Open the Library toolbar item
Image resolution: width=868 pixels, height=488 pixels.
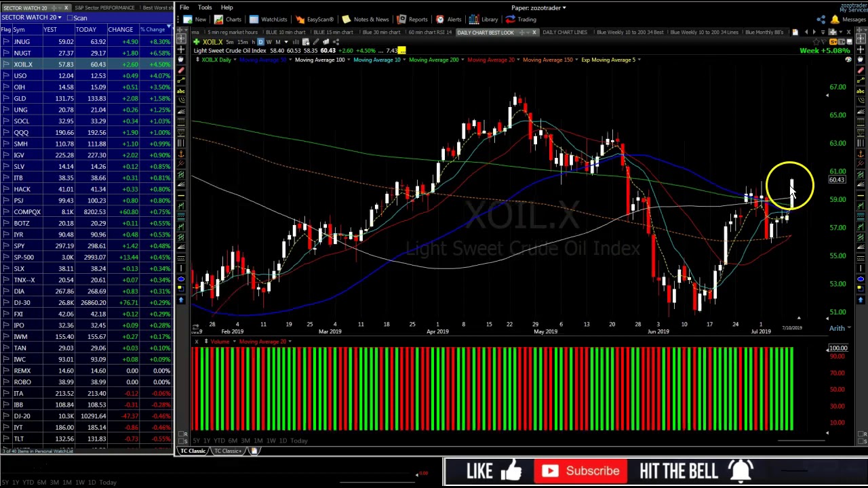coord(484,19)
